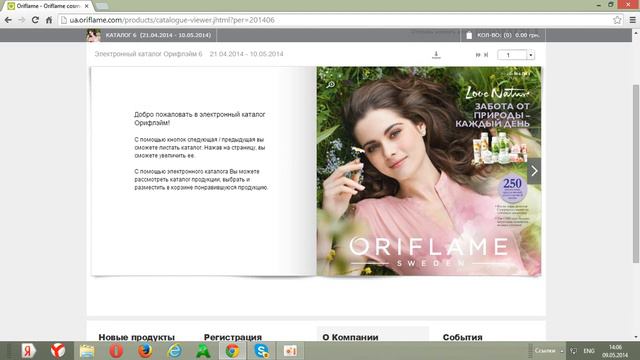Click the page vertical scrollbar thumb
Screen dimensions: 640x360
(x=636, y=173)
